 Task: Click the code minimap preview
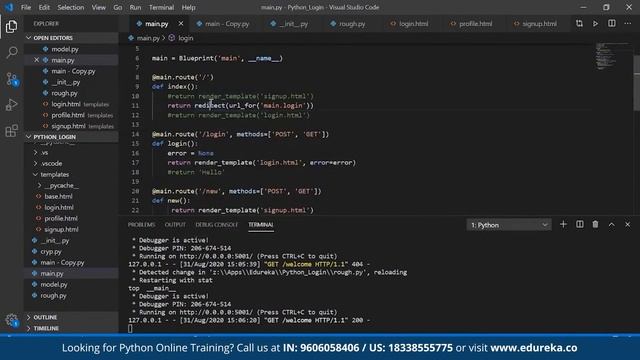[611, 56]
